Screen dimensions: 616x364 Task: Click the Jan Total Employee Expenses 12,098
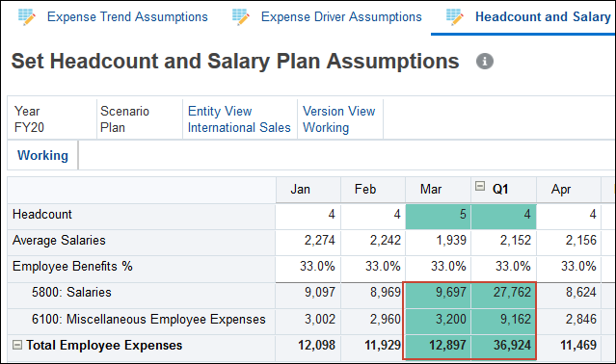tap(308, 347)
